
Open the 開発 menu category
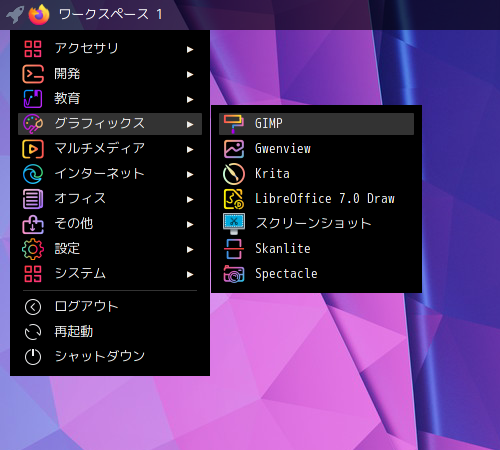click(x=110, y=74)
